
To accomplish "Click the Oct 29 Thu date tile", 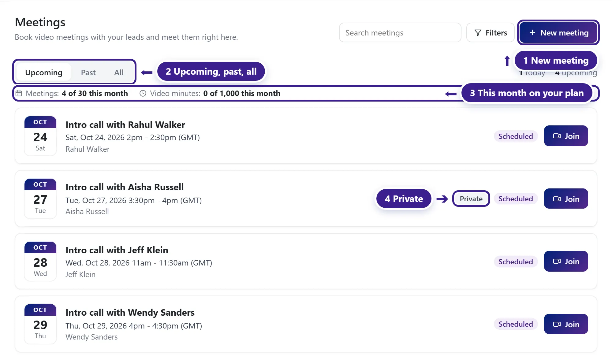I will pyautogui.click(x=40, y=324).
